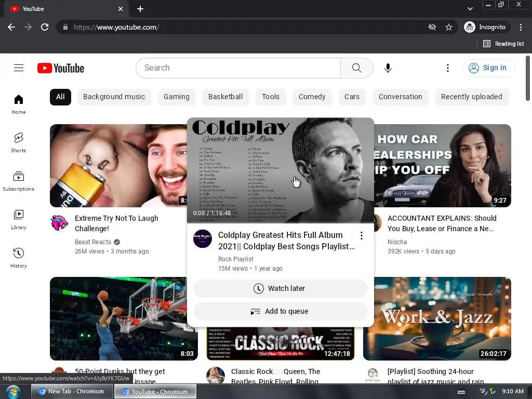The image size is (532, 399).
Task: Close the YouTube browser tab
Action: click(121, 9)
